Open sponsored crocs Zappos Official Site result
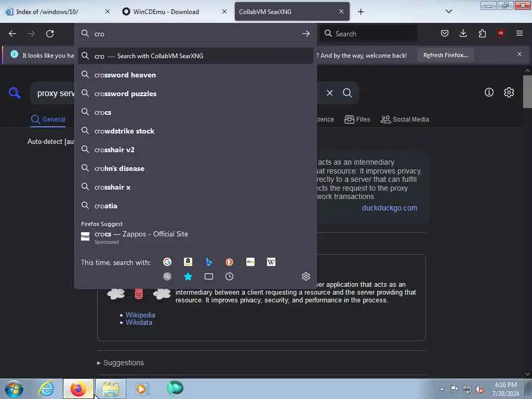The width and height of the screenshot is (532, 399). click(195, 237)
